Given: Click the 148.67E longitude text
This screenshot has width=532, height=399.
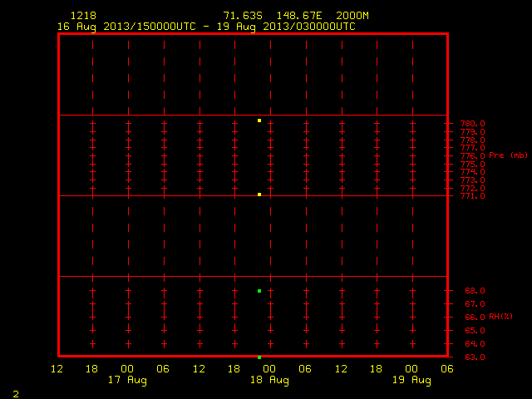Looking at the screenshot, I should tap(299, 16).
